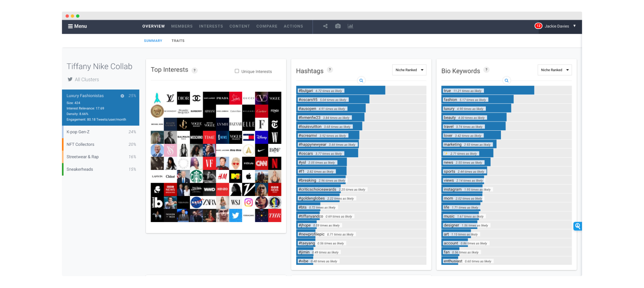644x288 pixels.
Task: Click the 'luxury' bio keyword row
Action: (506, 108)
